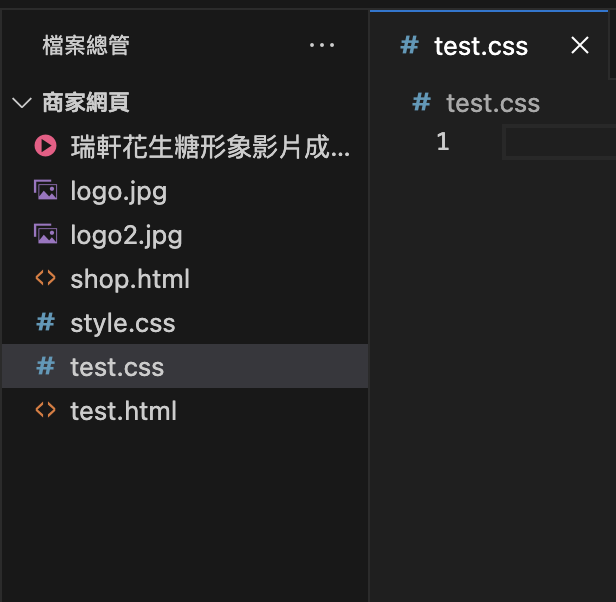Viewport: 616px width, 602px height.
Task: Switch to the test.css editor tab
Action: click(480, 46)
